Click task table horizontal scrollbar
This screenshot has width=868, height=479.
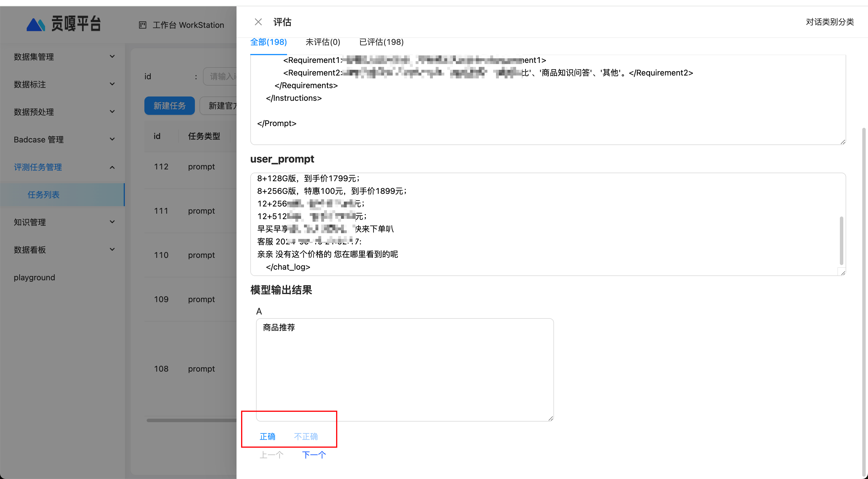coord(191,420)
